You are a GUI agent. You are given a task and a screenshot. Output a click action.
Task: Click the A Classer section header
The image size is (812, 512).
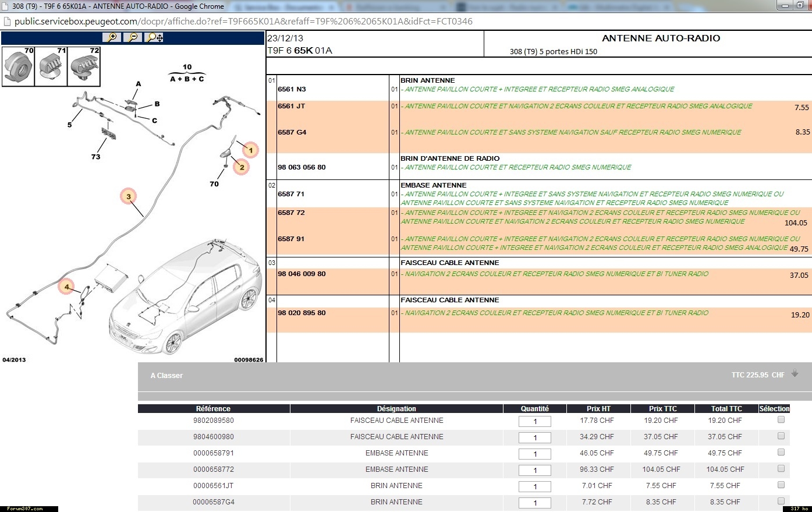(x=166, y=376)
